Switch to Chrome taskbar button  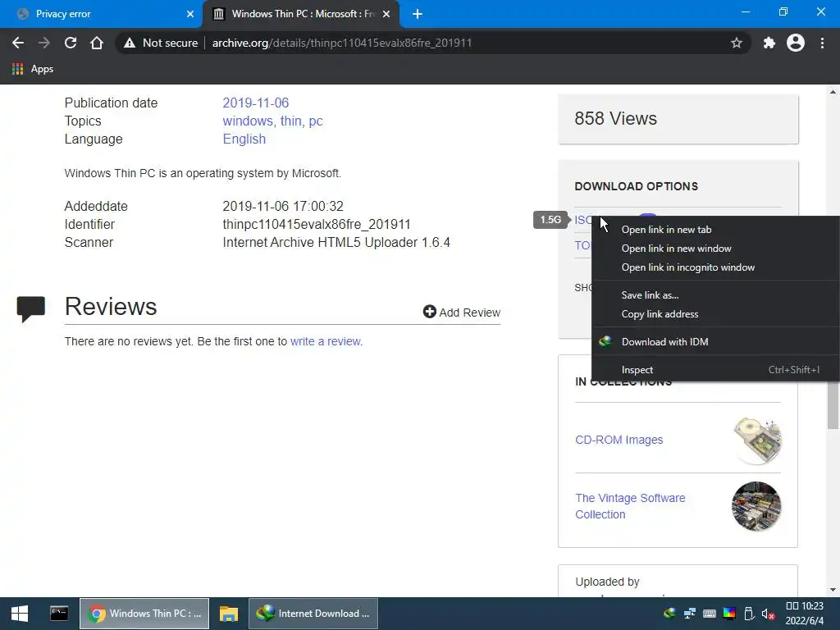144,614
